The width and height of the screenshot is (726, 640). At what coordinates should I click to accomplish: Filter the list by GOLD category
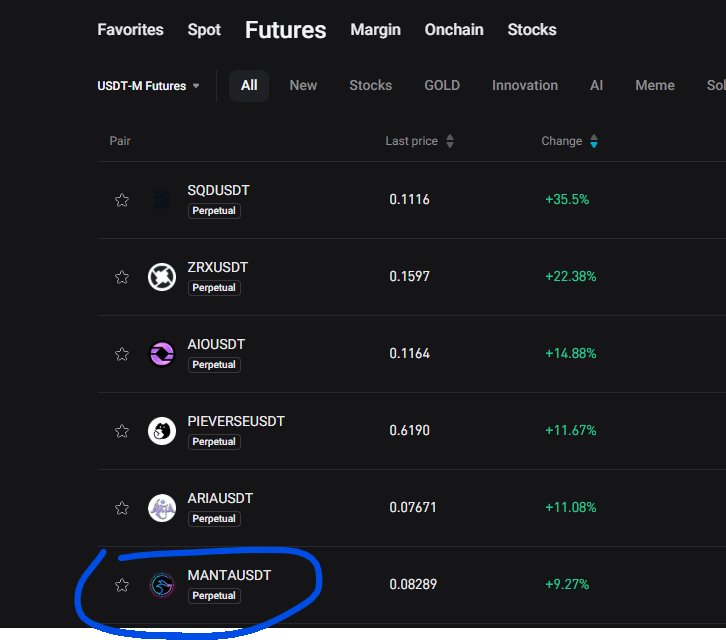(442, 86)
